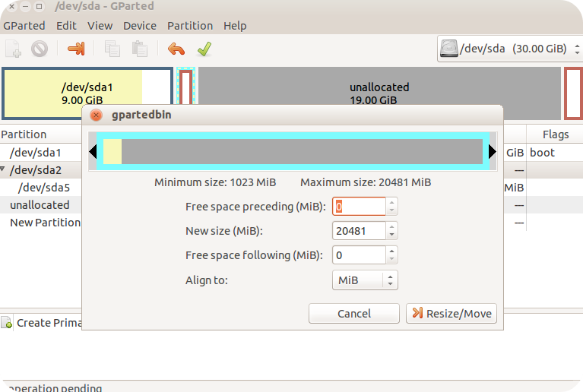Select the unallocated row in list
Image resolution: width=583 pixels, height=392 pixels.
pos(41,204)
